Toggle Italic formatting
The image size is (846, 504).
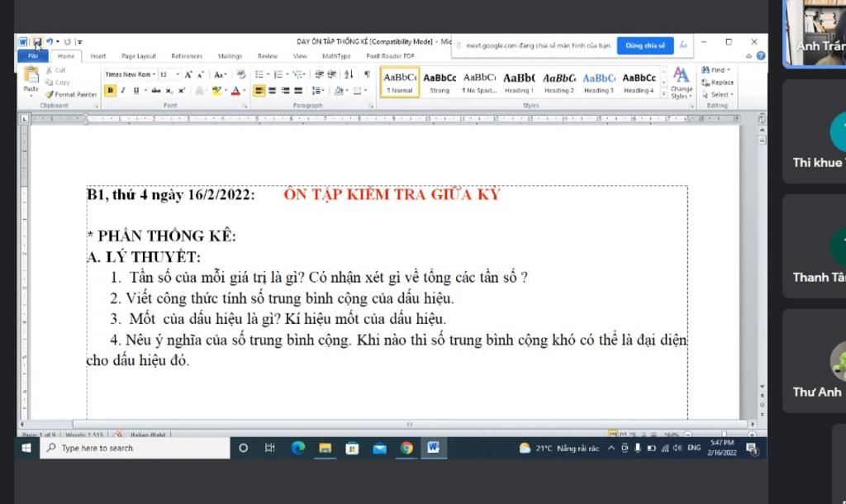[123, 91]
